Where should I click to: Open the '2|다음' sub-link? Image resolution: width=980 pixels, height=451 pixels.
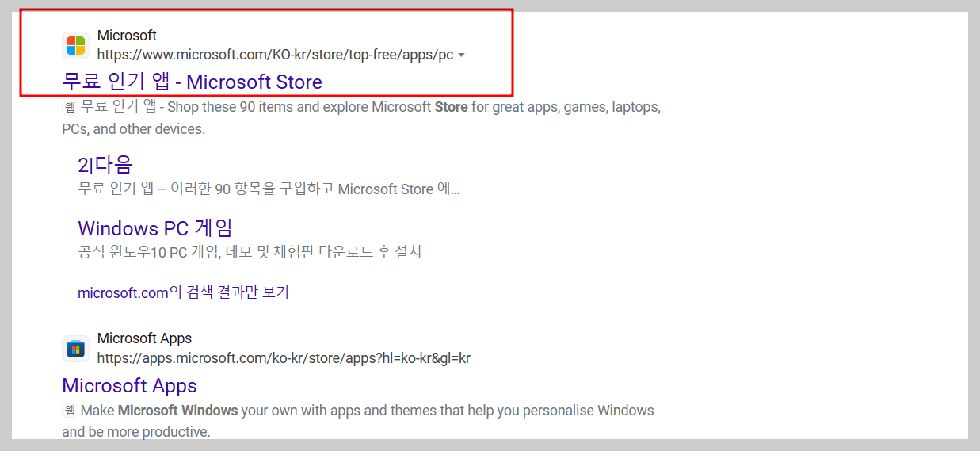point(105,165)
